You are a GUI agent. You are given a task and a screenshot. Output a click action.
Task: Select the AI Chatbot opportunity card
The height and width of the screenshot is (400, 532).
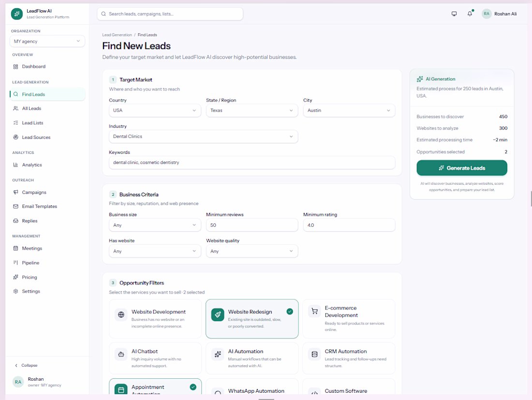tap(155, 358)
